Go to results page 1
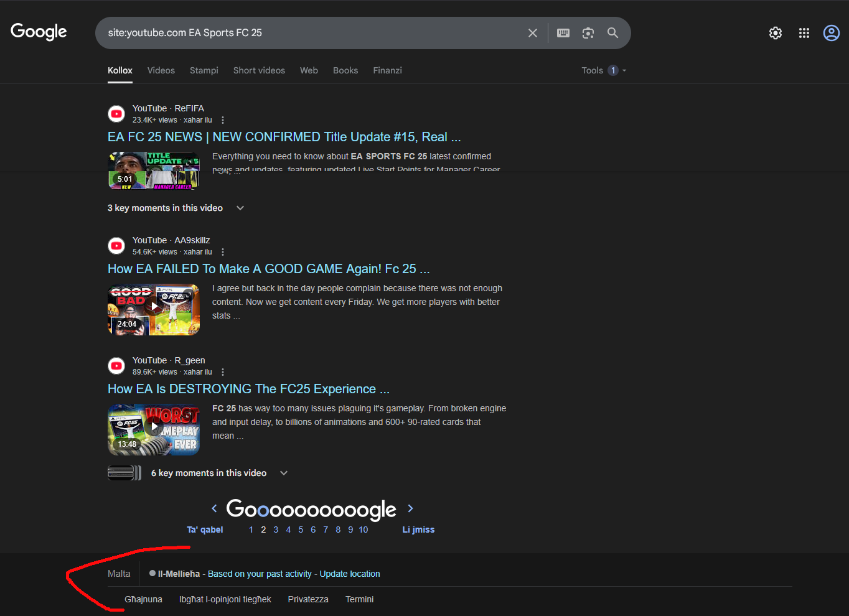This screenshot has height=616, width=849. (251, 530)
